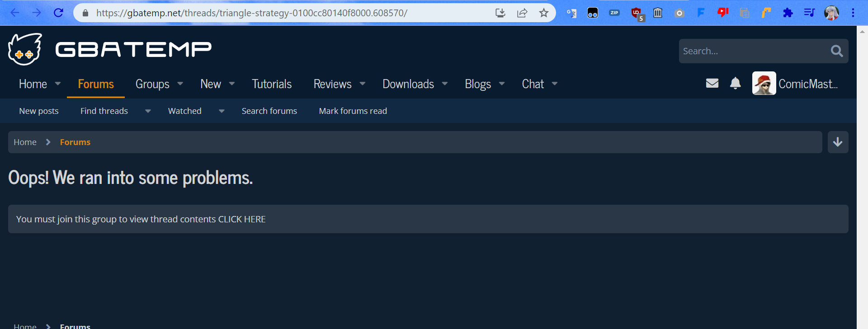Expand the New dropdown arrow
Viewport: 868px width, 329px height.
pyautogui.click(x=232, y=84)
